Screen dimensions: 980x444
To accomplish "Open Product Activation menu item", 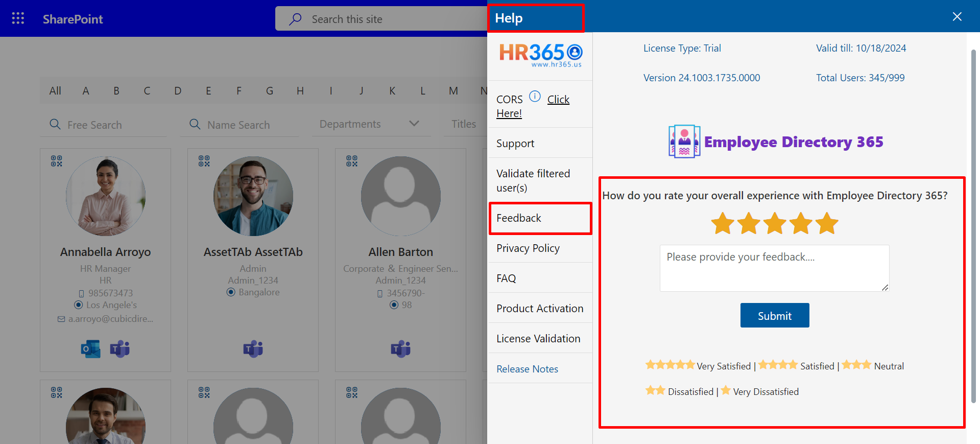I will (540, 308).
